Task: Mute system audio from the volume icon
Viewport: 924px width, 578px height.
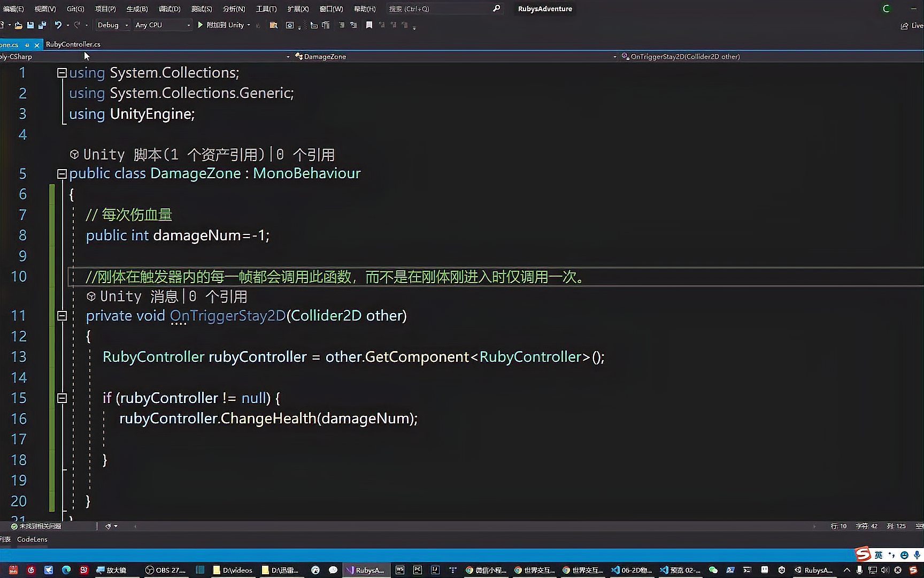Action: [885, 571]
